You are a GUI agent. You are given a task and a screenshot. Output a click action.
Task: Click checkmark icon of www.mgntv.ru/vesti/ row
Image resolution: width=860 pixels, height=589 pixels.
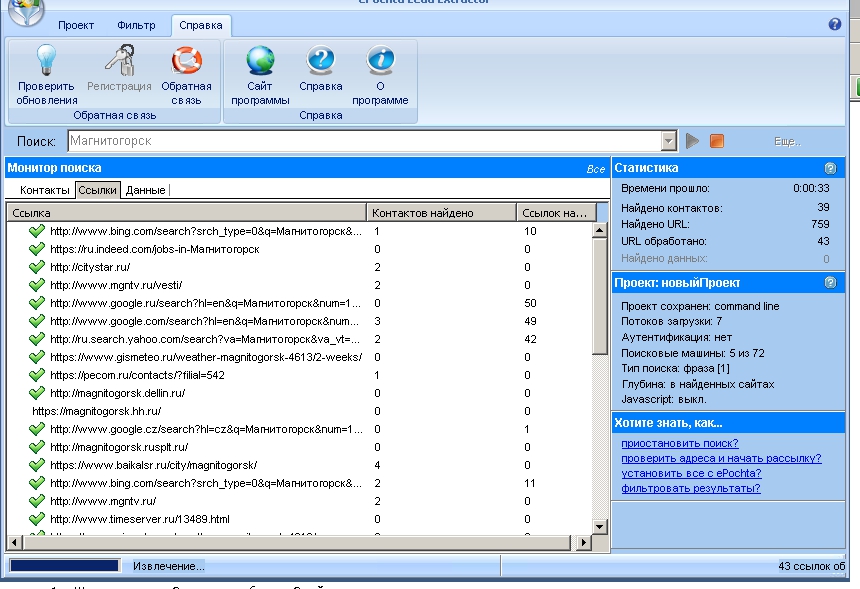(37, 285)
